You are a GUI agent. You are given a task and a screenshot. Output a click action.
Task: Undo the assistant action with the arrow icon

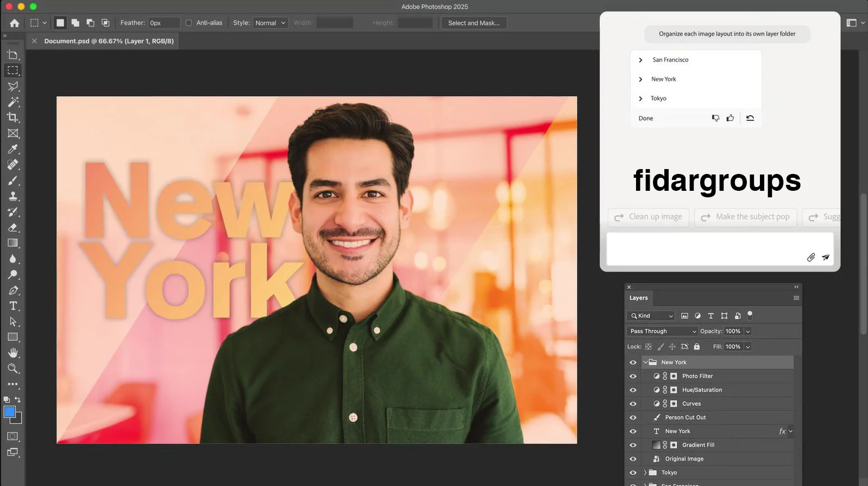[x=750, y=118]
